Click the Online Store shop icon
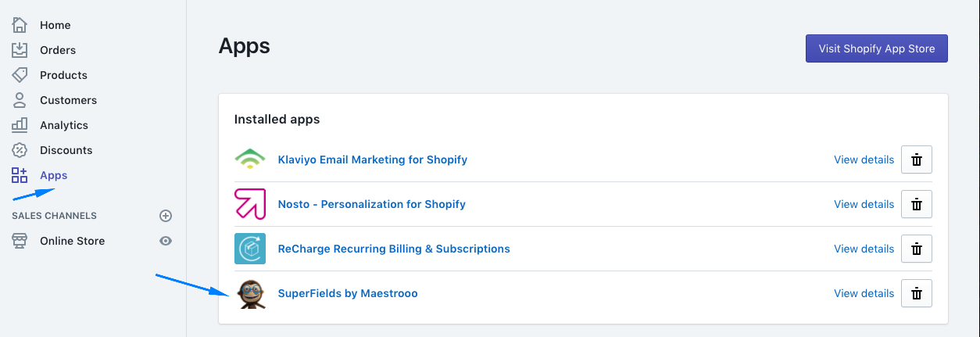 pos(20,241)
